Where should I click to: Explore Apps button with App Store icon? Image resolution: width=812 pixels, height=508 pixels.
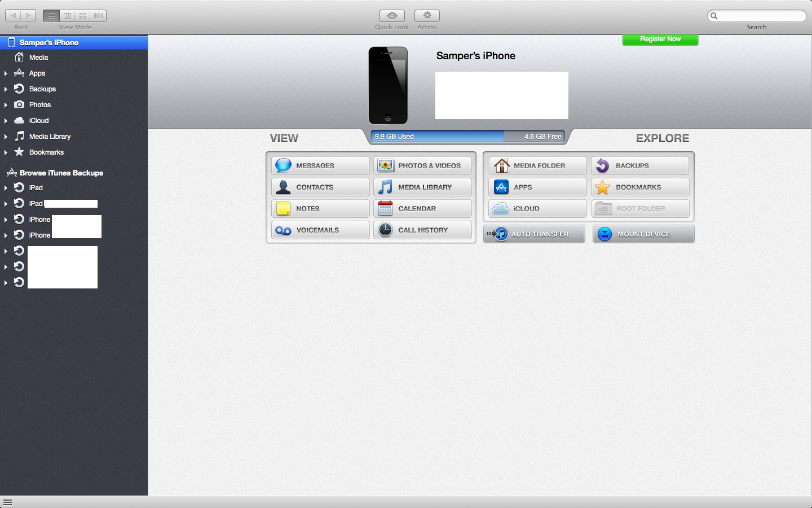tap(537, 187)
